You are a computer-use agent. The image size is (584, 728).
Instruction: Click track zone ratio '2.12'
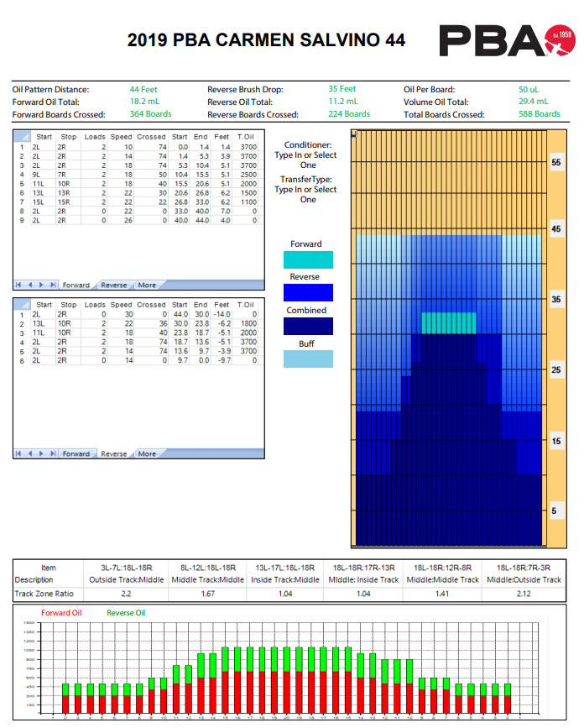pyautogui.click(x=524, y=594)
